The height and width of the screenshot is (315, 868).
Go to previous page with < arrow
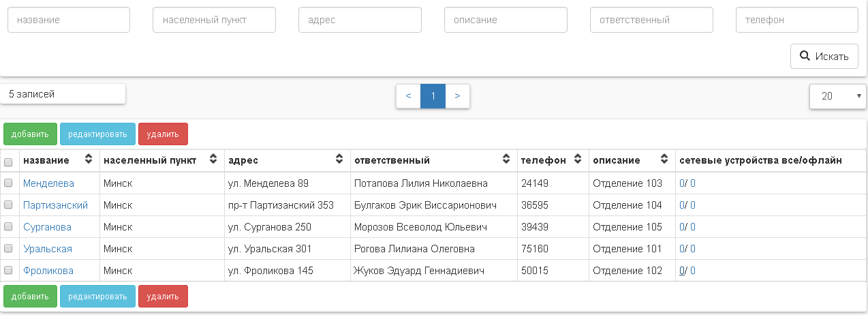pyautogui.click(x=408, y=96)
